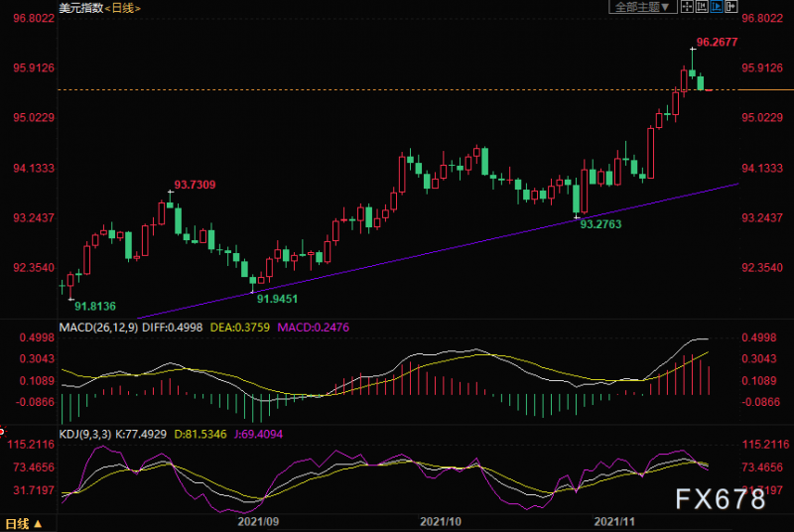Select the 美元指数<日线> chart title
Screen dimensions: 794x532
pos(100,8)
